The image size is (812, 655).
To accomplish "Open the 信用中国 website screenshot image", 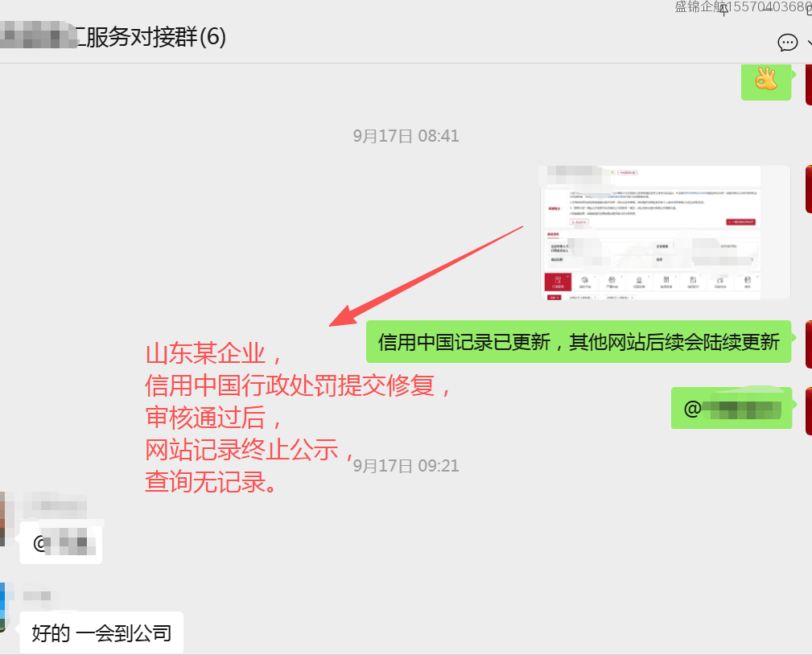I will [x=664, y=233].
